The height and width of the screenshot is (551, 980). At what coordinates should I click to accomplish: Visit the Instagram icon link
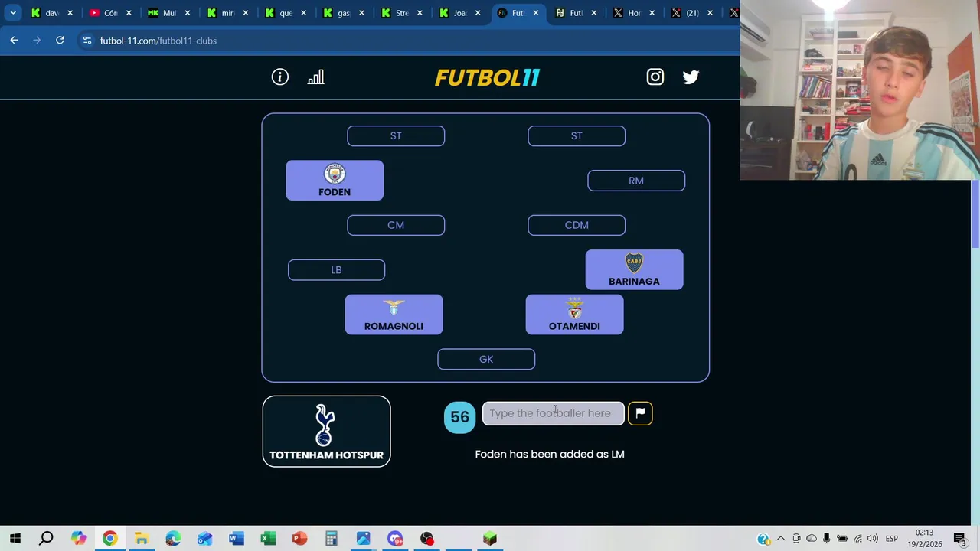click(x=655, y=77)
